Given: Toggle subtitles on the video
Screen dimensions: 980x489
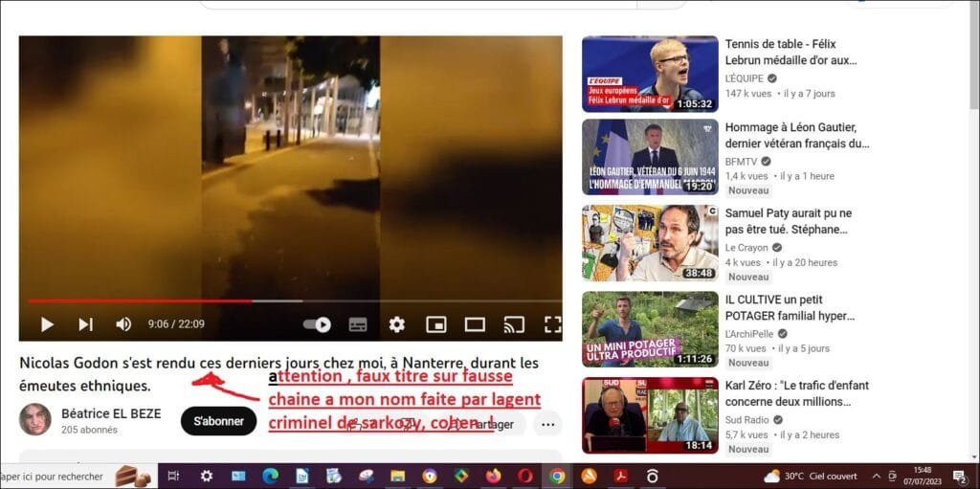Looking at the screenshot, I should [x=358, y=324].
